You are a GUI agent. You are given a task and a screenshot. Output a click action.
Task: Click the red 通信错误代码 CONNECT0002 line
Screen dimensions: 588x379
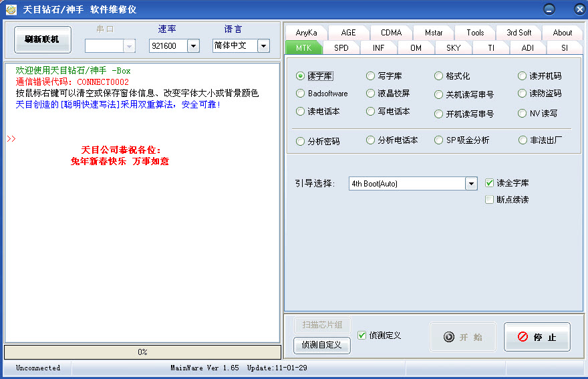coord(72,82)
